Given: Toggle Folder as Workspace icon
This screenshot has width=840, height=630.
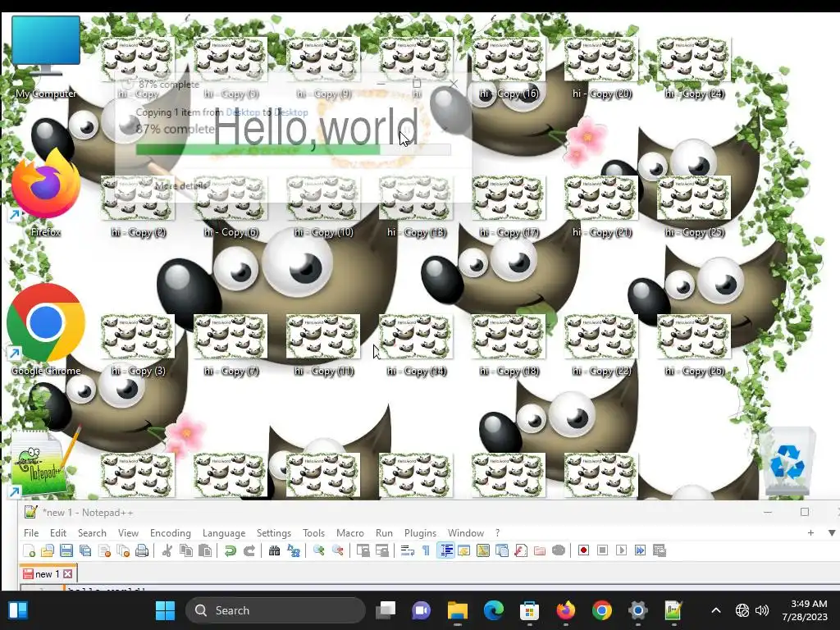Looking at the screenshot, I should (540, 550).
